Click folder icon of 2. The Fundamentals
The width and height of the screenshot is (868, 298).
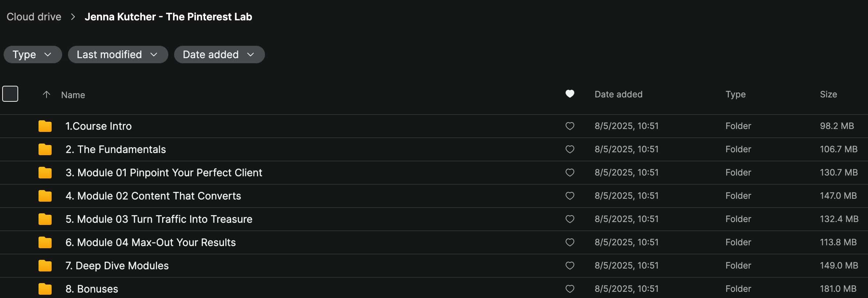(45, 149)
